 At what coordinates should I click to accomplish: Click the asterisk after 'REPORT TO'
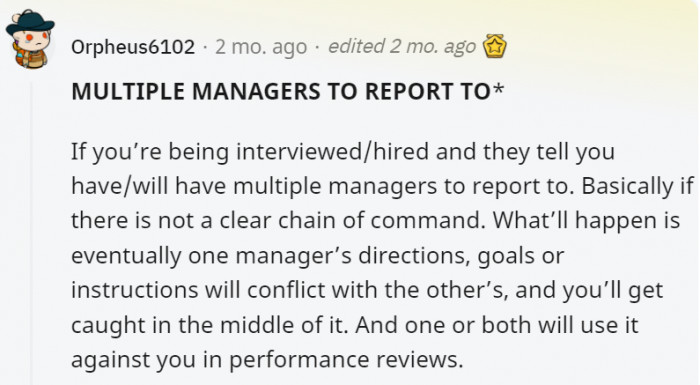point(498,88)
